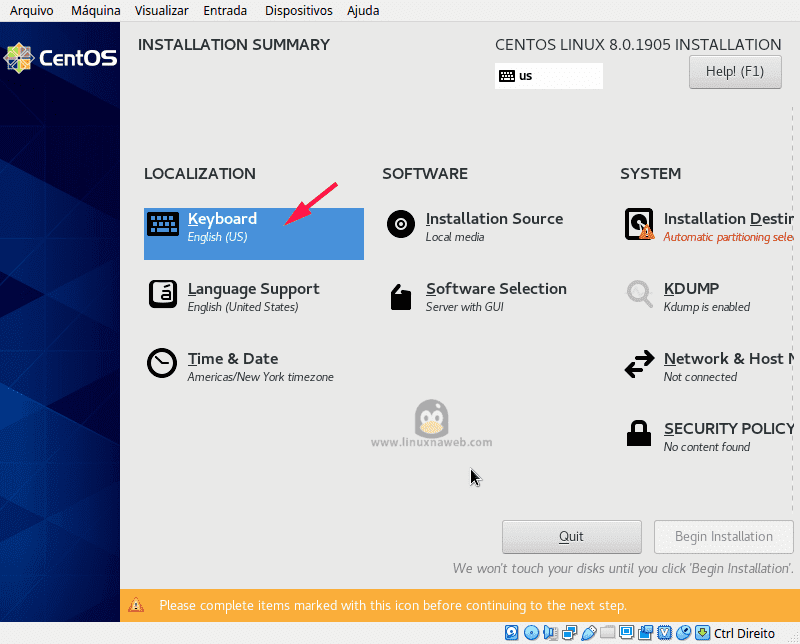Screen dimensions: 800x644
Task: Click the Language Support icon
Action: (x=163, y=294)
